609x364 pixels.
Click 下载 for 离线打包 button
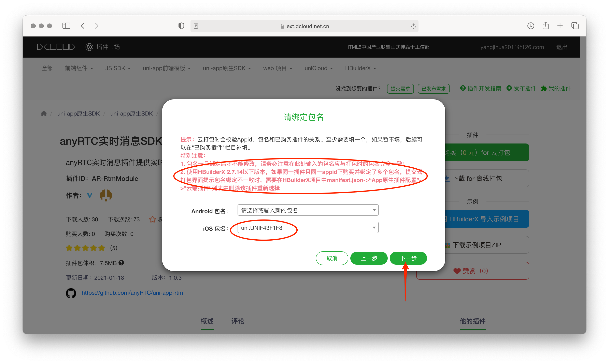pos(487,178)
